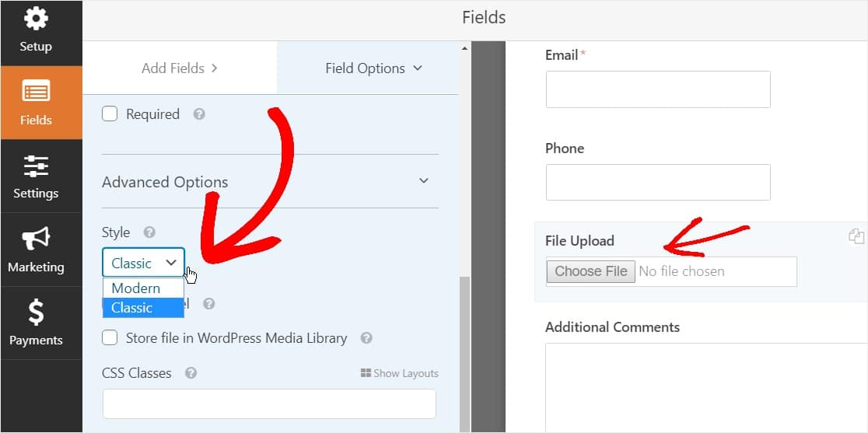Click the help icon beside Style
The image size is (868, 433).
(149, 232)
